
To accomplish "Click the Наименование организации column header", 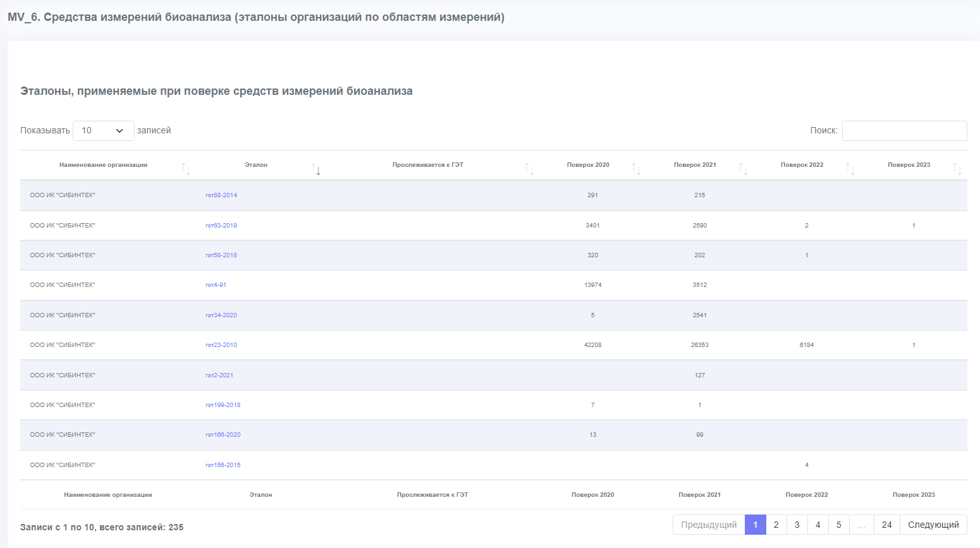I will tap(103, 165).
